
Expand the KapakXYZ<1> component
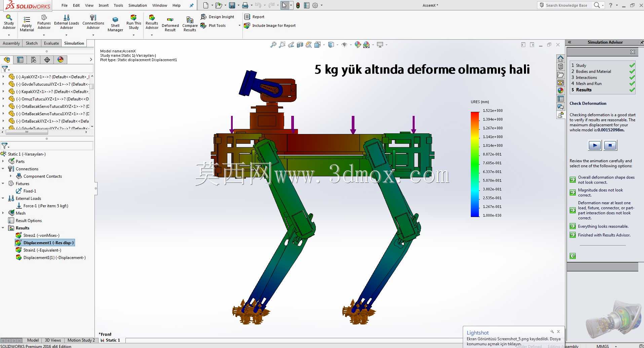pos(3,91)
